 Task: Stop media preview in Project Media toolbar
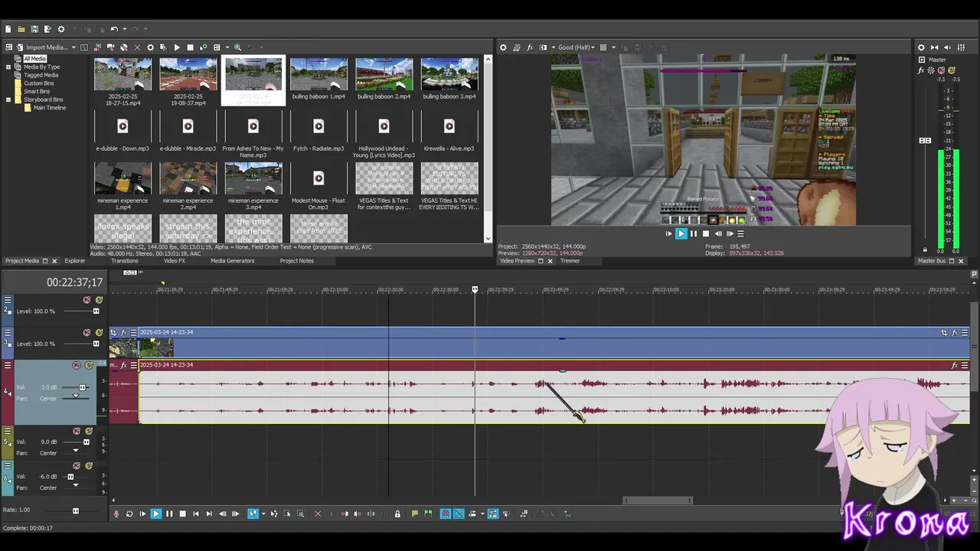tap(190, 47)
